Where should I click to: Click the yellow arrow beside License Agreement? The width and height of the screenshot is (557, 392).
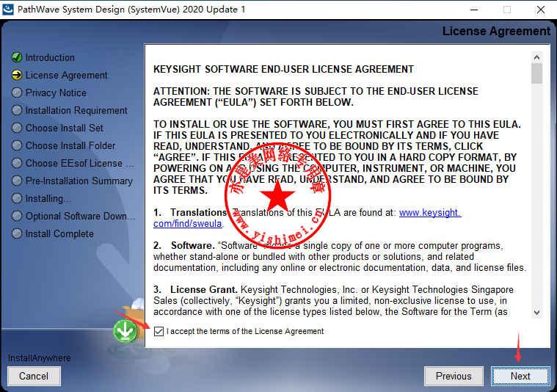coord(17,75)
